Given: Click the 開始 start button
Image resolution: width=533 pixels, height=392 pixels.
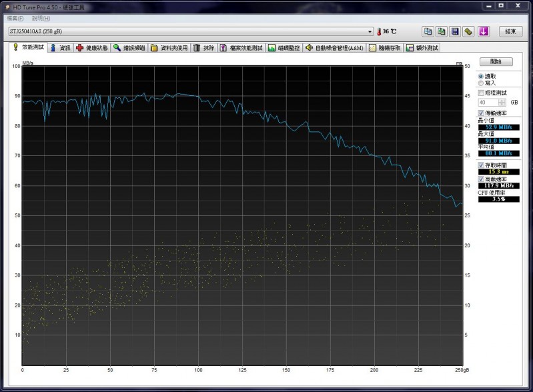Looking at the screenshot, I should tap(496, 61).
